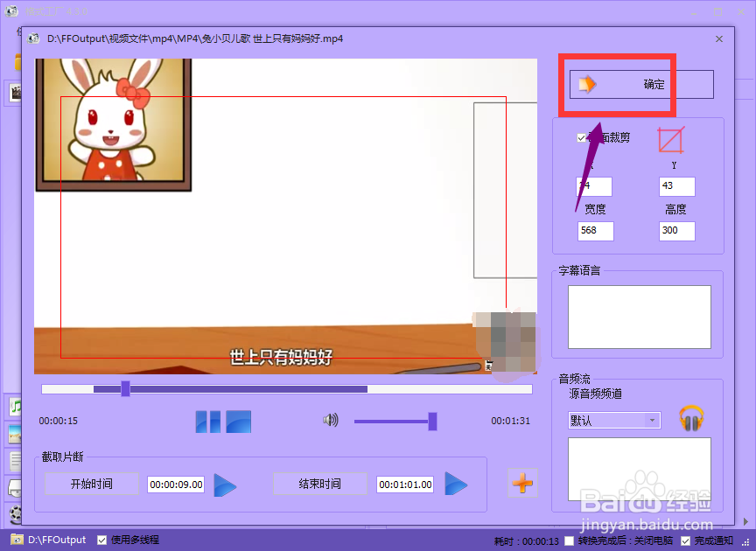Click the volume slider handle
756x551 pixels.
point(432,422)
